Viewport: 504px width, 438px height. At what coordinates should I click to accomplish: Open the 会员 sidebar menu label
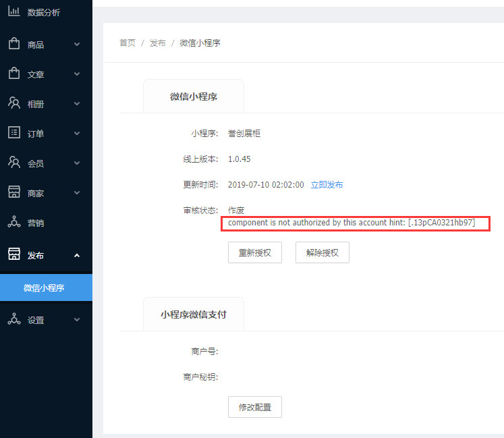coord(35,164)
